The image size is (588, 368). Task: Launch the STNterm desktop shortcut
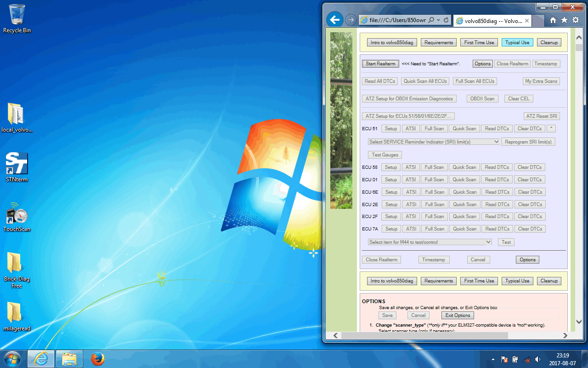pos(17,167)
